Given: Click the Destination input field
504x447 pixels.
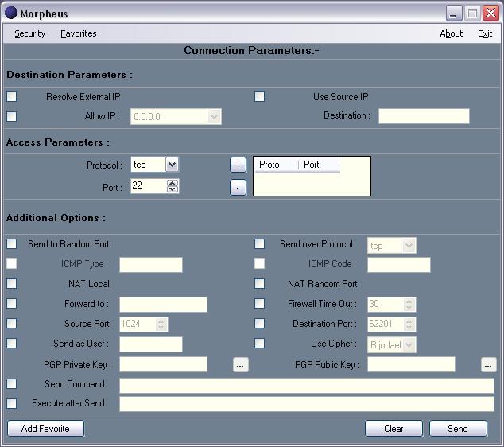Looking at the screenshot, I should click(x=424, y=116).
